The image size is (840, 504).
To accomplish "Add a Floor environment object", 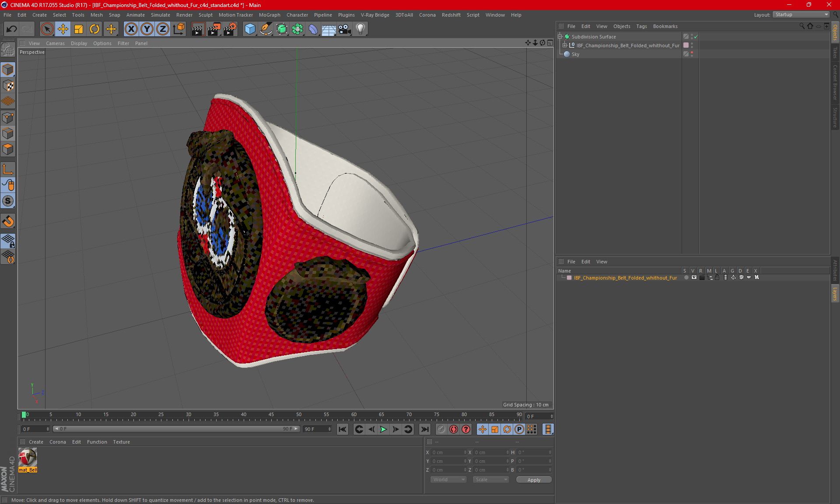I will (x=329, y=29).
